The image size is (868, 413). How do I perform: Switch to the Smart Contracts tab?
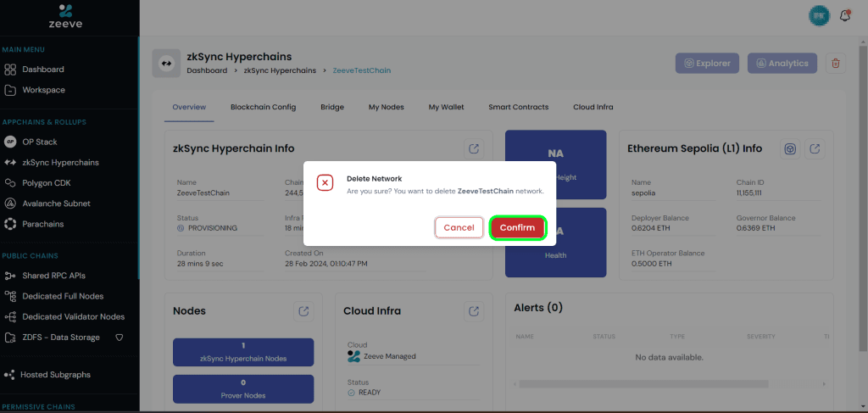click(519, 108)
